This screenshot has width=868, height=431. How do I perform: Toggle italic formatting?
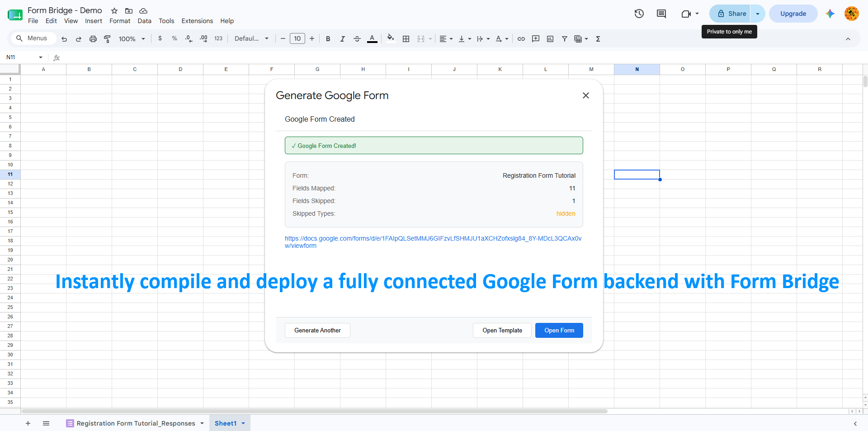pos(343,39)
